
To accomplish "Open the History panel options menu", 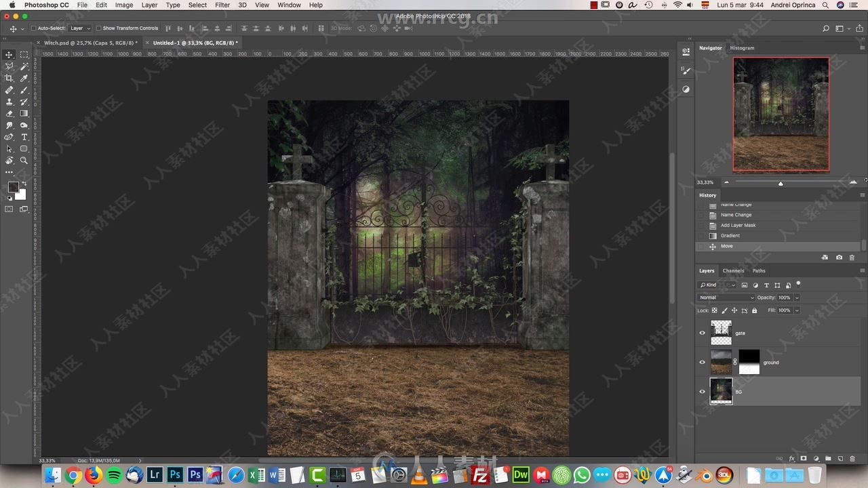I will pyautogui.click(x=862, y=195).
